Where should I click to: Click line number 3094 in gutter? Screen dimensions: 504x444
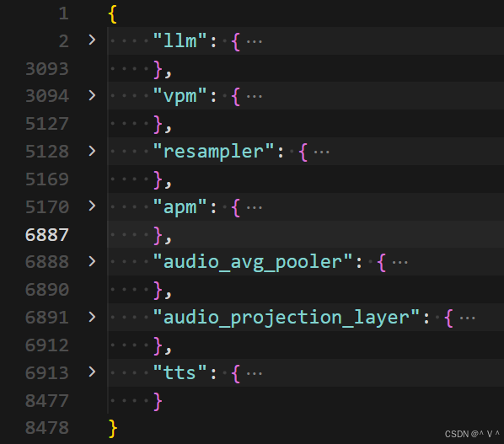click(x=47, y=96)
